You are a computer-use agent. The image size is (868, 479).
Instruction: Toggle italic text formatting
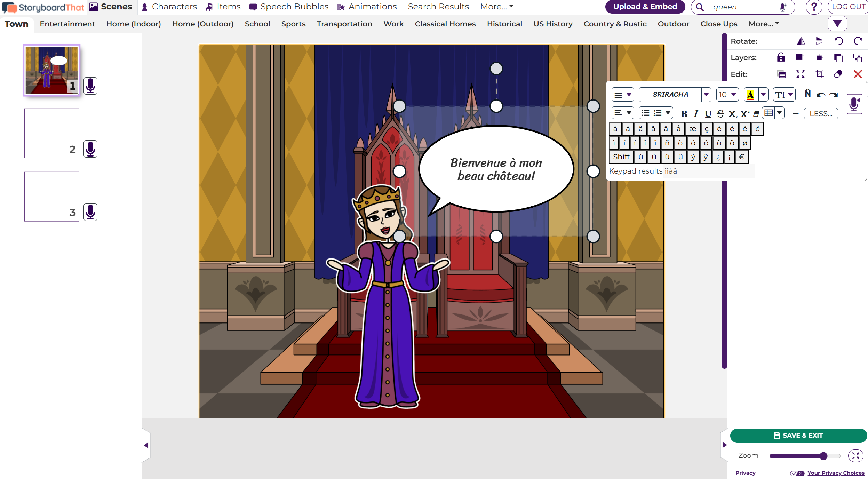pos(695,114)
